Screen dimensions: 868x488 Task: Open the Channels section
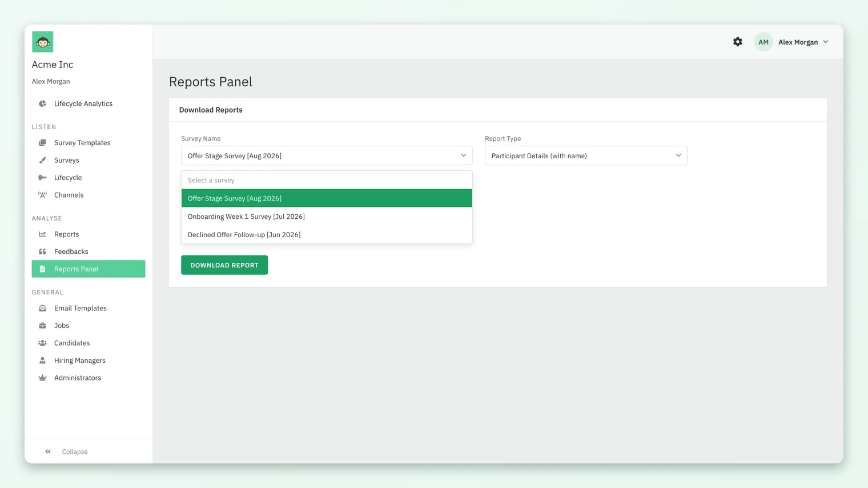click(x=69, y=195)
